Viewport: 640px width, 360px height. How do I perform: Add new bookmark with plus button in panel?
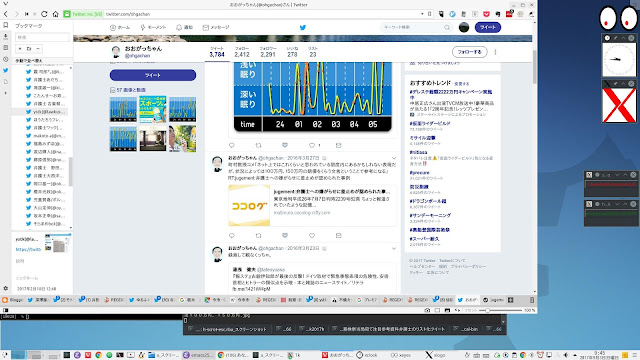20,49
